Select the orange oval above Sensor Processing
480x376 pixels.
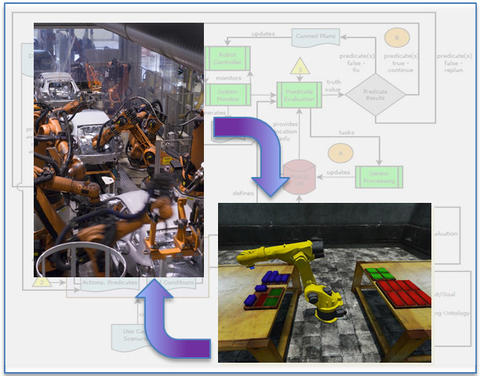point(340,153)
